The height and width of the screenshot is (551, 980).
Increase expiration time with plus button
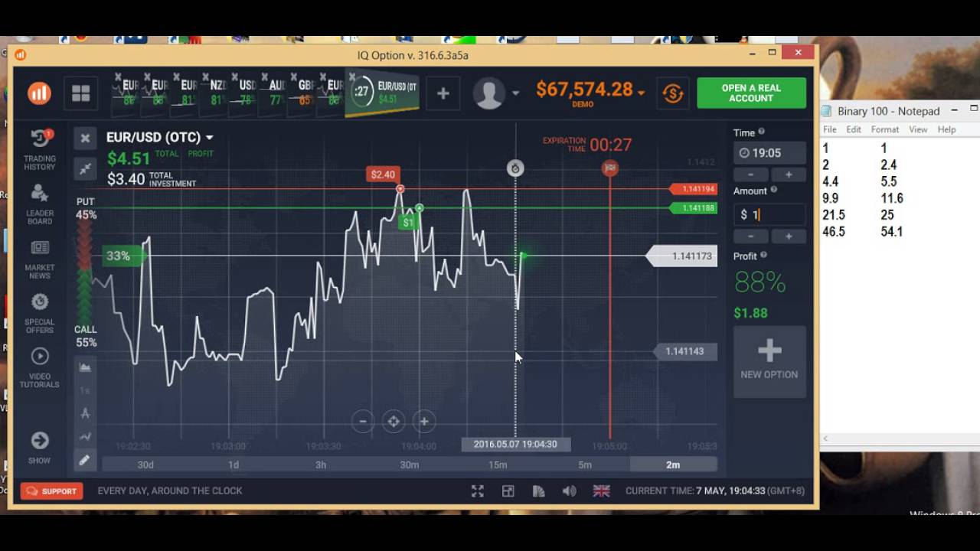(788, 174)
